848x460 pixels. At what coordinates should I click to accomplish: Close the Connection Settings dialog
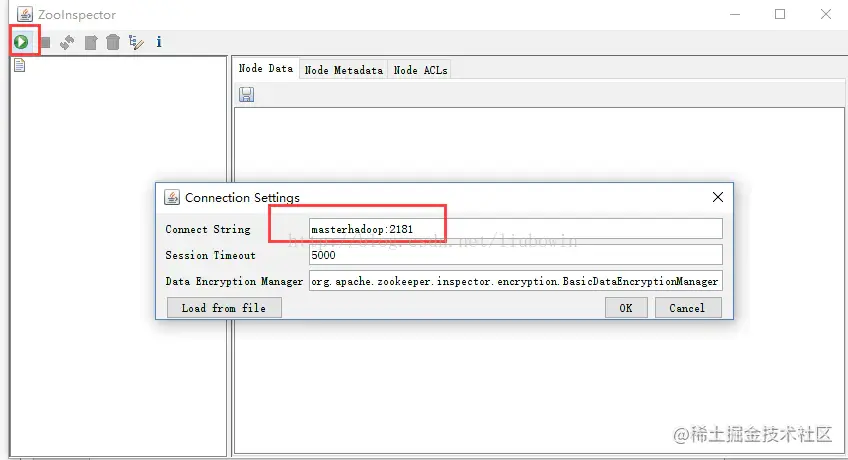(x=718, y=197)
